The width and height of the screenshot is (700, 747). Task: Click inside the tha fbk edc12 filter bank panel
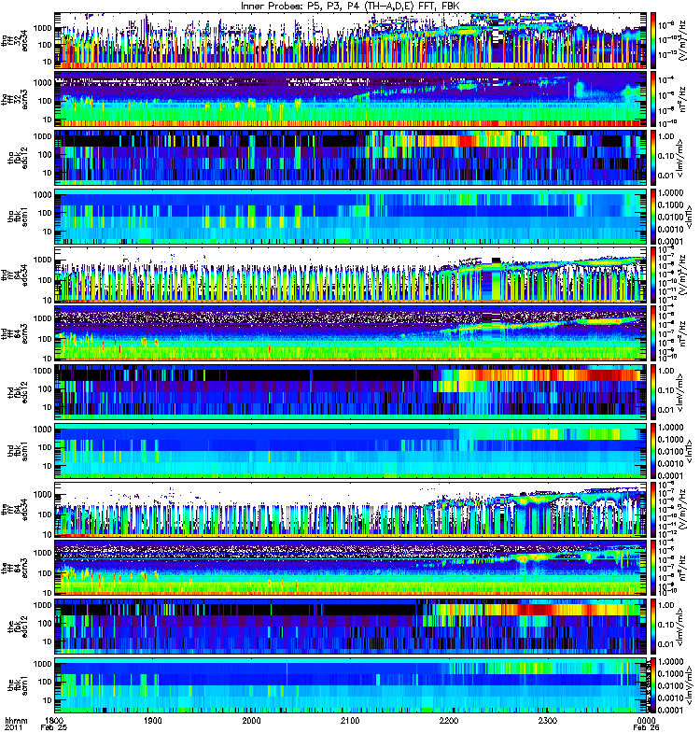pos(350,158)
